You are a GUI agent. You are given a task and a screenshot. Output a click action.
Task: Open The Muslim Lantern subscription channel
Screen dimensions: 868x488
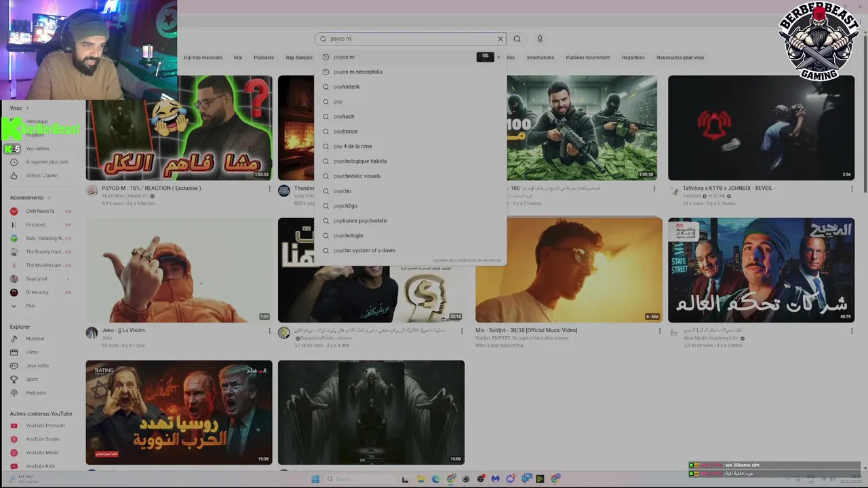41,266
